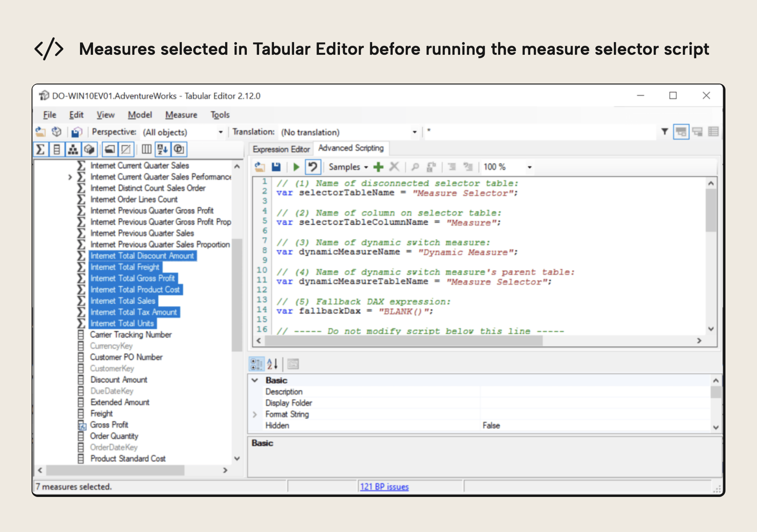The height and width of the screenshot is (532, 757).
Task: Select Internet Total Freight measure
Action: pos(125,267)
